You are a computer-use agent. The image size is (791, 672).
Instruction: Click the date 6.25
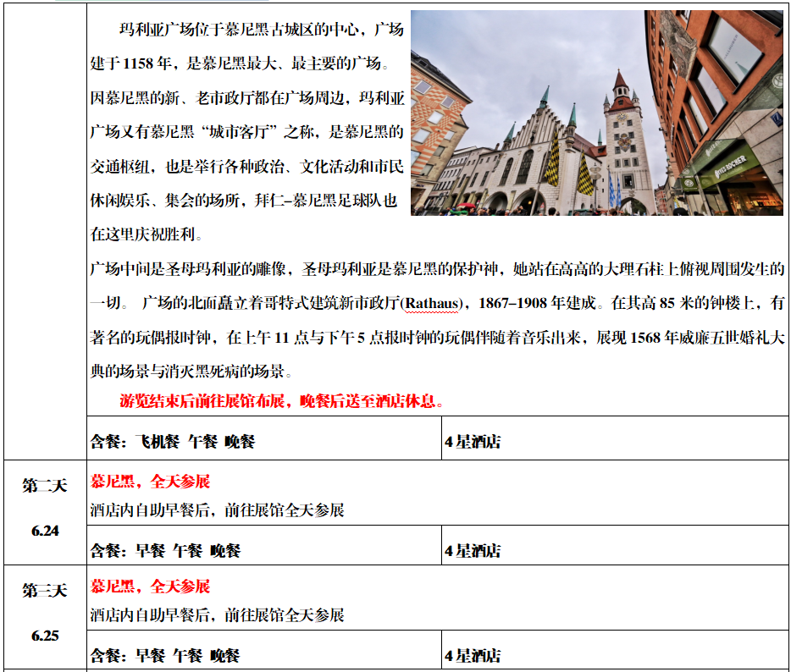click(45, 635)
